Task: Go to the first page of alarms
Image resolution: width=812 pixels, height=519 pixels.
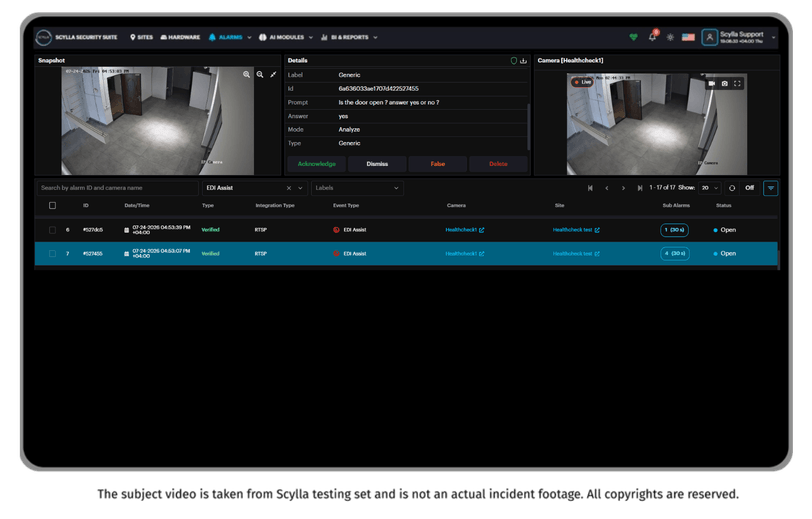Action: pyautogui.click(x=590, y=188)
